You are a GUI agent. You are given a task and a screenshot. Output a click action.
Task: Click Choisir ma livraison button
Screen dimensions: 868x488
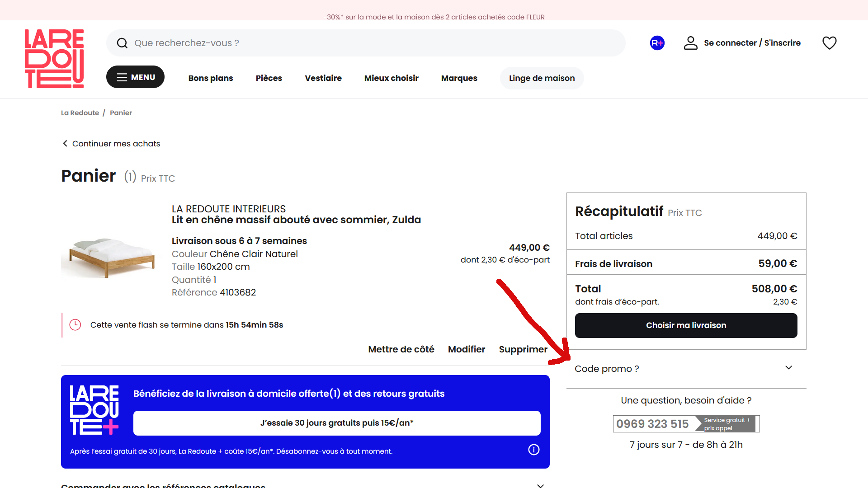click(686, 325)
